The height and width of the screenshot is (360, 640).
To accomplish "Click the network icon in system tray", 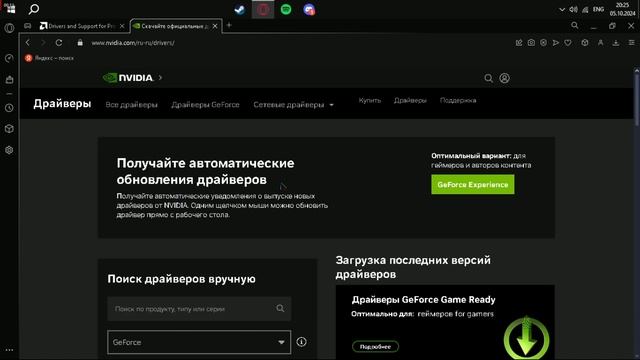I will point(585,9).
